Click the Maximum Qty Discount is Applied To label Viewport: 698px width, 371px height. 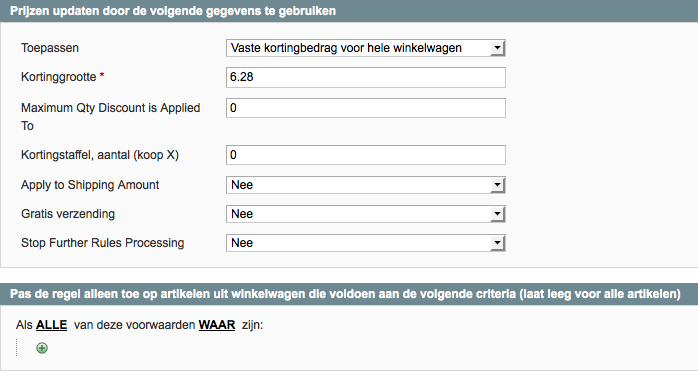coord(110,117)
